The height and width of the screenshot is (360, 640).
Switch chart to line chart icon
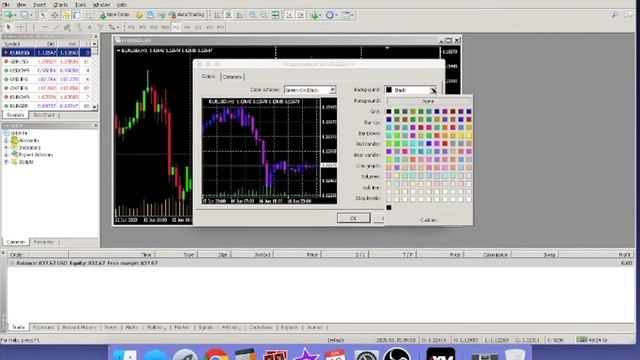240,15
